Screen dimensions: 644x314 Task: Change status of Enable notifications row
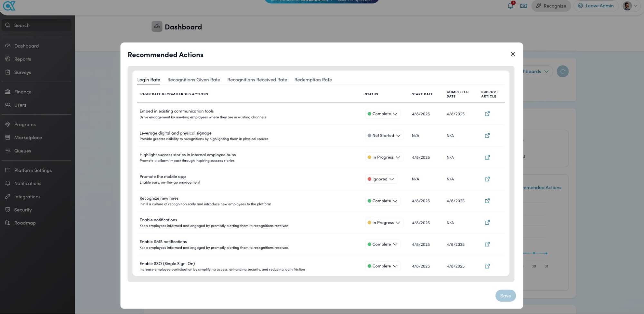pyautogui.click(x=384, y=223)
